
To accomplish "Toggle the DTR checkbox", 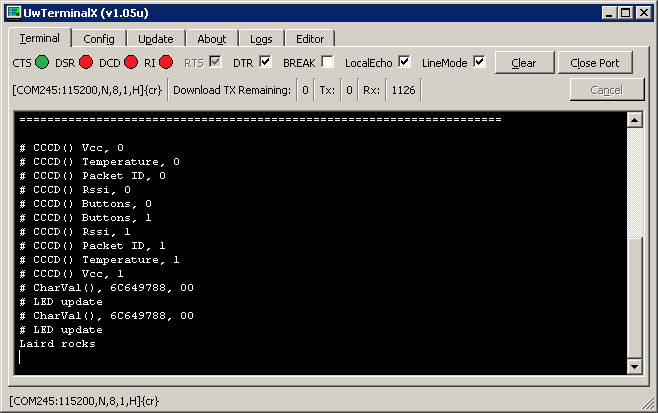I will pos(265,62).
